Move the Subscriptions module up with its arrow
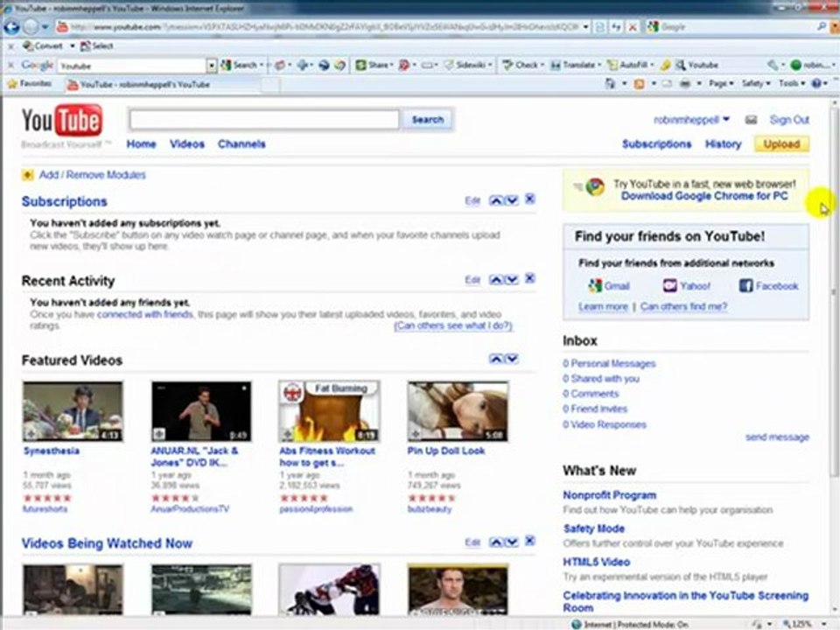Image resolution: width=840 pixels, height=630 pixels. (x=496, y=200)
